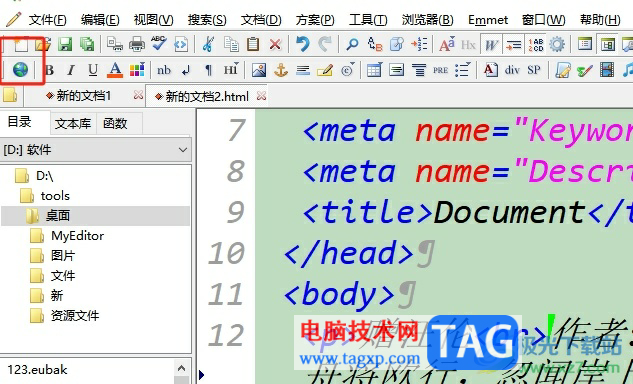The width and height of the screenshot is (633, 384).
Task: Toggle the auto indent button
Action: [514, 44]
